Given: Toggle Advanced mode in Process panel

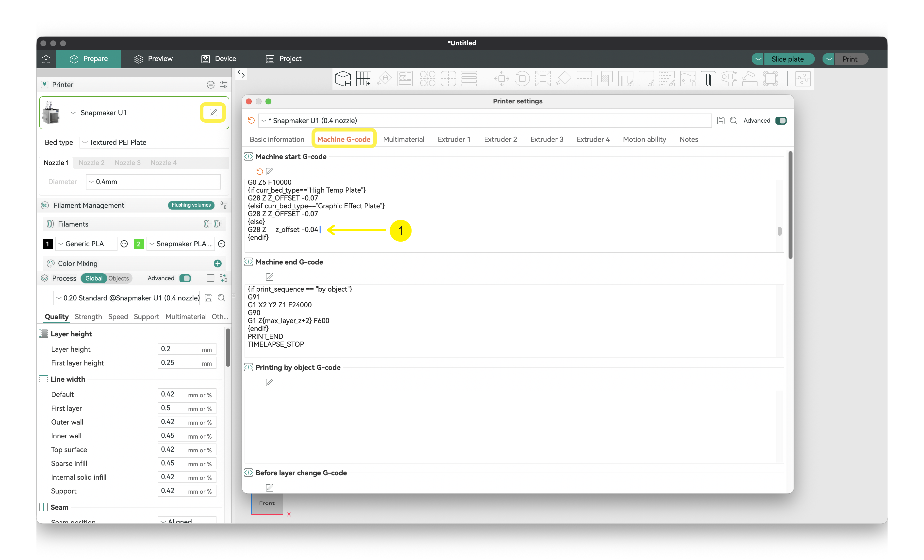Looking at the screenshot, I should (x=185, y=278).
